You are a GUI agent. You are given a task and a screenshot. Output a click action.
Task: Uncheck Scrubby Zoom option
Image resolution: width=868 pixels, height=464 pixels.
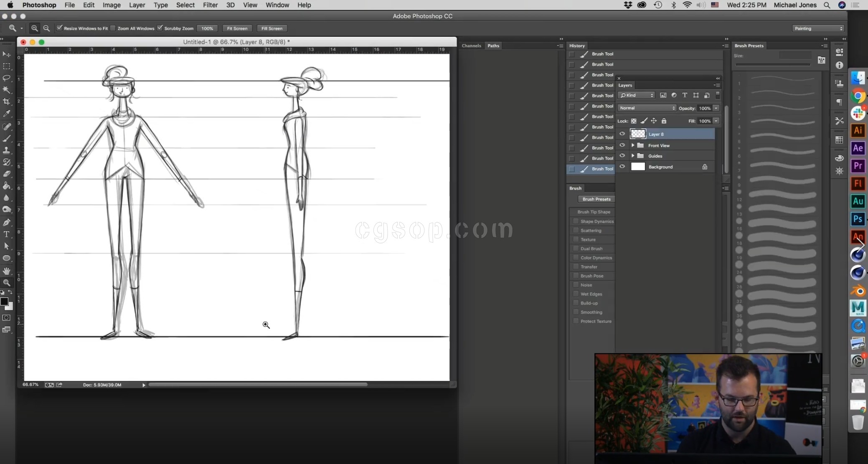[160, 28]
